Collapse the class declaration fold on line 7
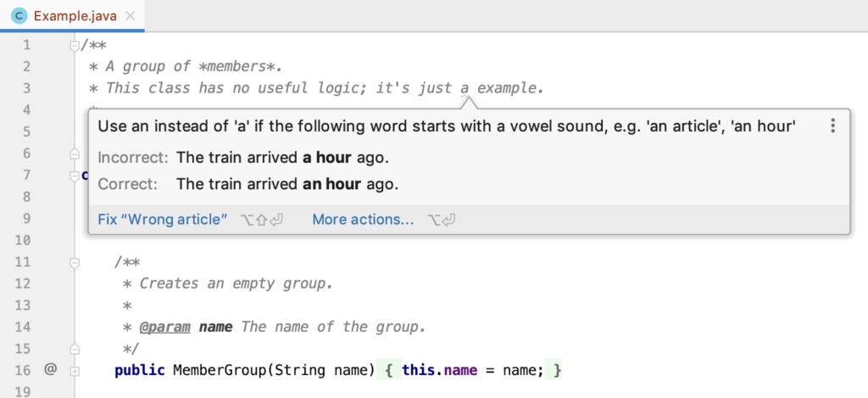This screenshot has height=398, width=868. [75, 176]
